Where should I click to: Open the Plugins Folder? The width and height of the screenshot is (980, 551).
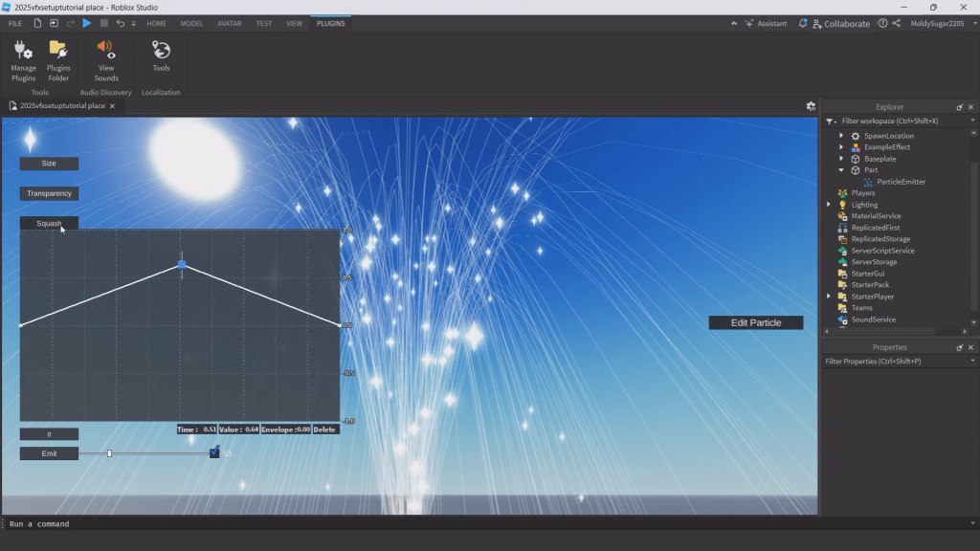click(58, 60)
